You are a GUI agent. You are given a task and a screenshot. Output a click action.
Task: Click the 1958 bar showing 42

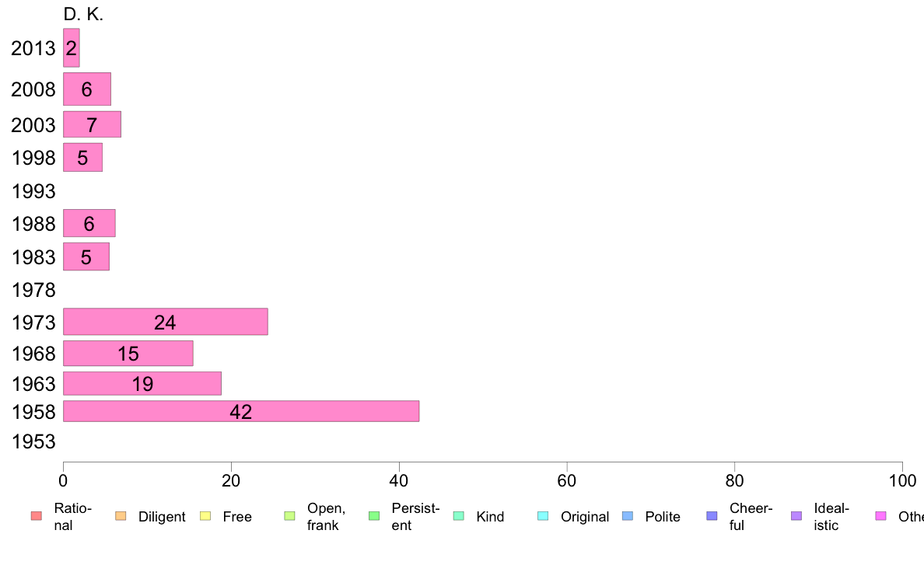241,411
